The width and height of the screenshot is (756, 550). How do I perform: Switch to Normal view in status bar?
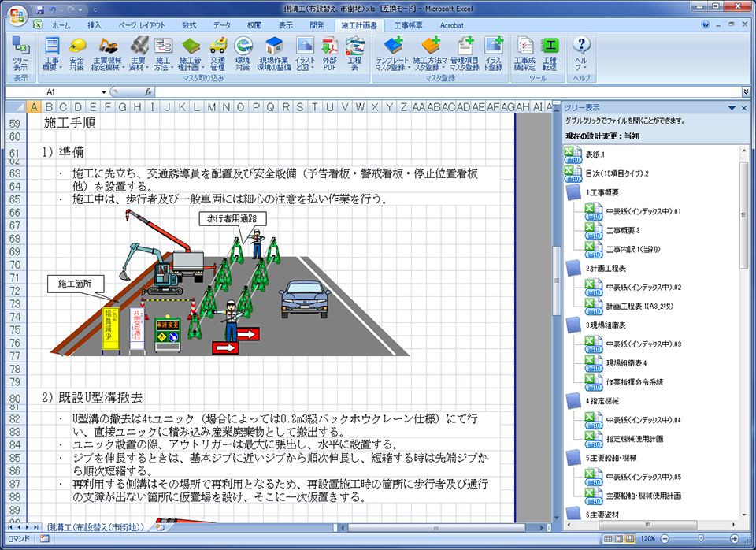coord(608,538)
